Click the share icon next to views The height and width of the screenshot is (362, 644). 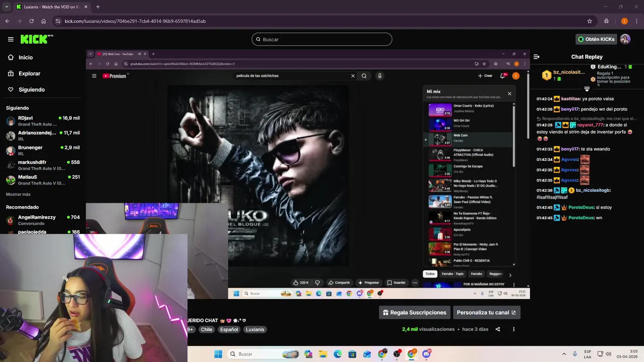click(498, 329)
